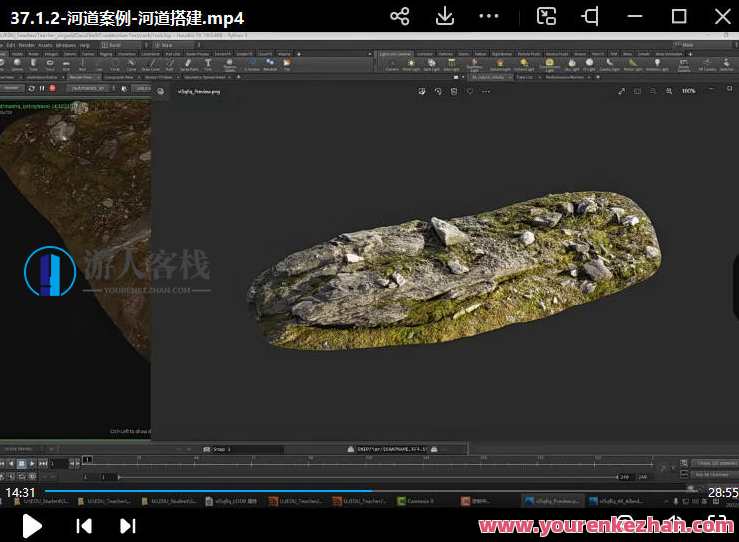Screen dimensions: 739x542
Task: Select the Camera tool on the Houdini shelf
Action: [392, 64]
